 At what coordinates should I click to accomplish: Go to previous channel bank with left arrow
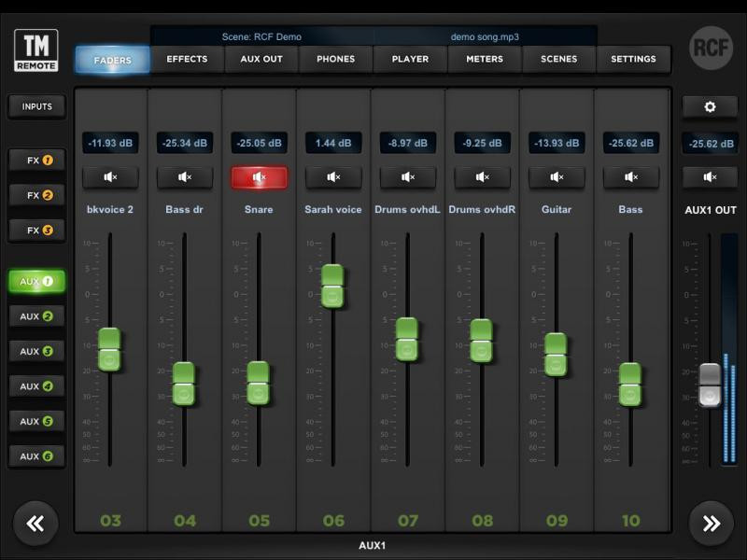pyautogui.click(x=35, y=524)
